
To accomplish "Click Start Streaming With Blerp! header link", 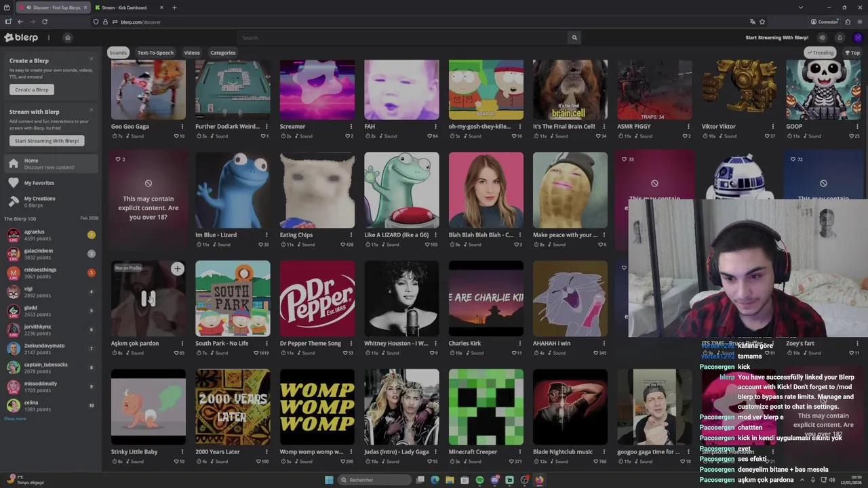I will 776,38.
